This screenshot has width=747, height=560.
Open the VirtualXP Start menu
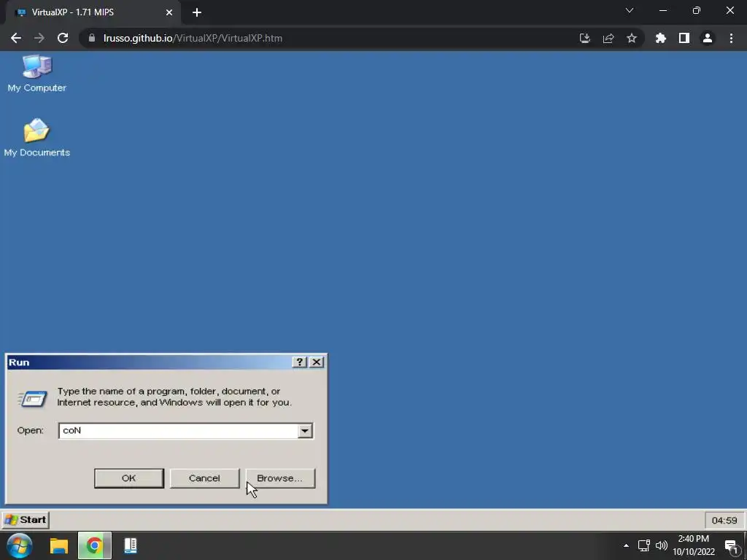26,519
